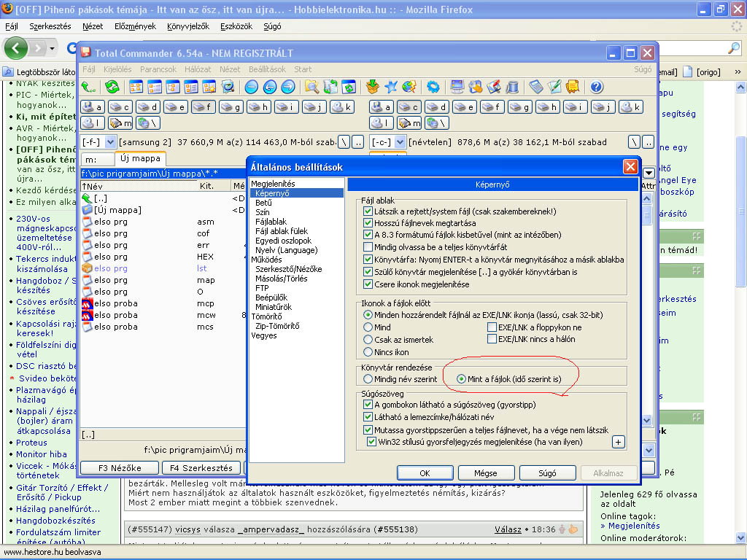
Task: Click the calculator icon in Total Commander toolbar
Action: point(535,87)
